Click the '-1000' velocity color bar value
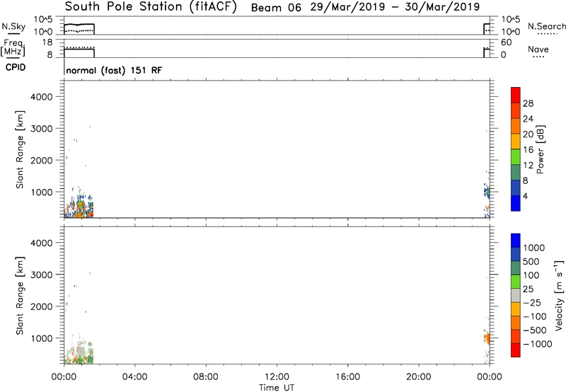The height and width of the screenshot is (392, 566). (538, 344)
